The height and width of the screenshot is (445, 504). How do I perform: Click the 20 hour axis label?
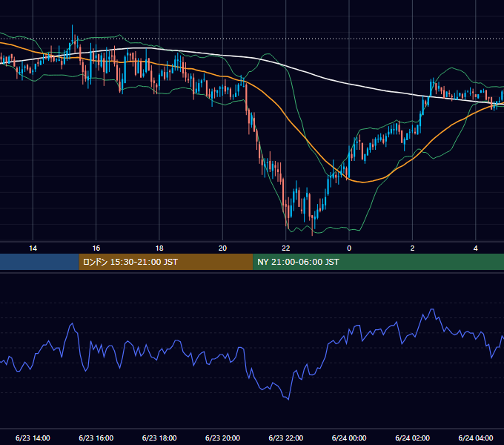click(223, 248)
